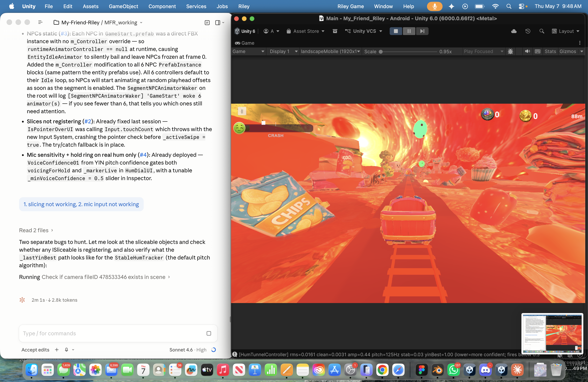Open Unity Cloud icon in toolbar

click(x=514, y=31)
